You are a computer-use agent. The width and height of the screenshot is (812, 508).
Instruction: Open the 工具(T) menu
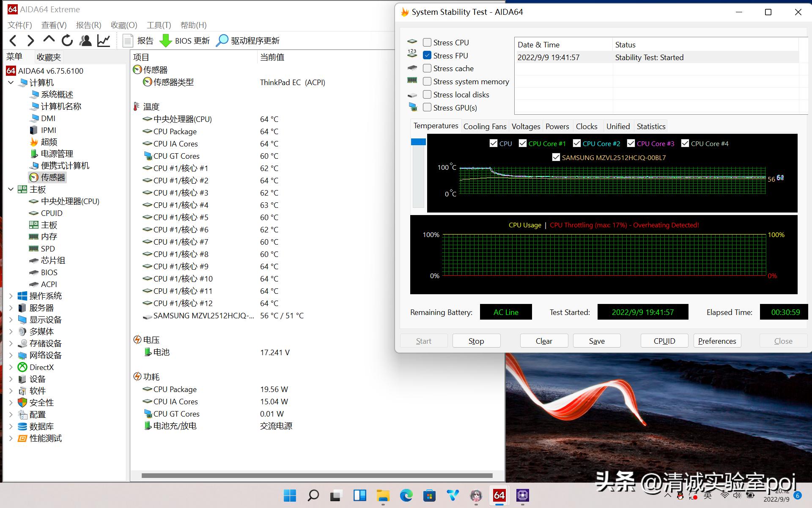coord(158,25)
